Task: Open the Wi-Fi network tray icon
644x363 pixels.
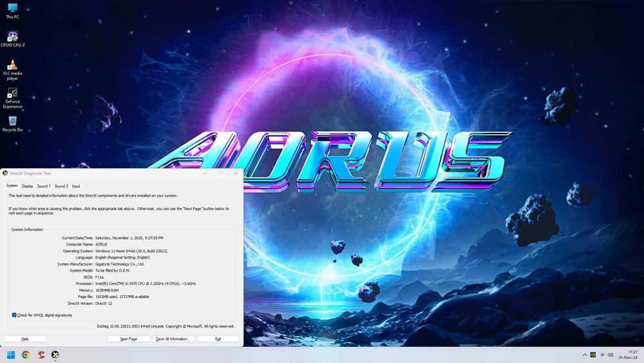Action: pyautogui.click(x=602, y=355)
